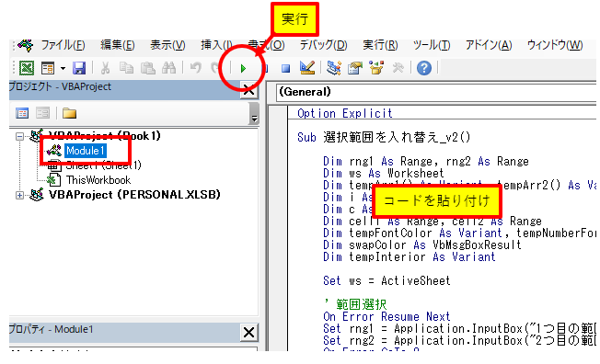
Task: Select Sheet1 (Sheet1) in the project tree
Action: click(x=103, y=165)
